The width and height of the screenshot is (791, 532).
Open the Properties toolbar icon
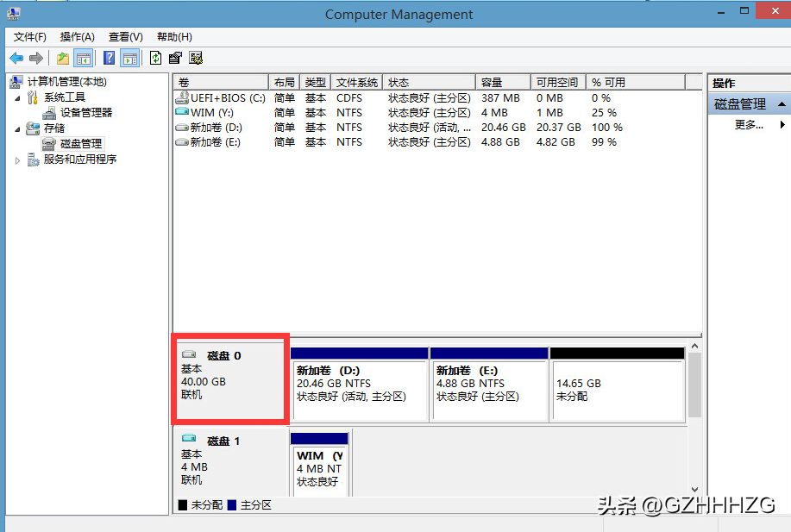(175, 59)
